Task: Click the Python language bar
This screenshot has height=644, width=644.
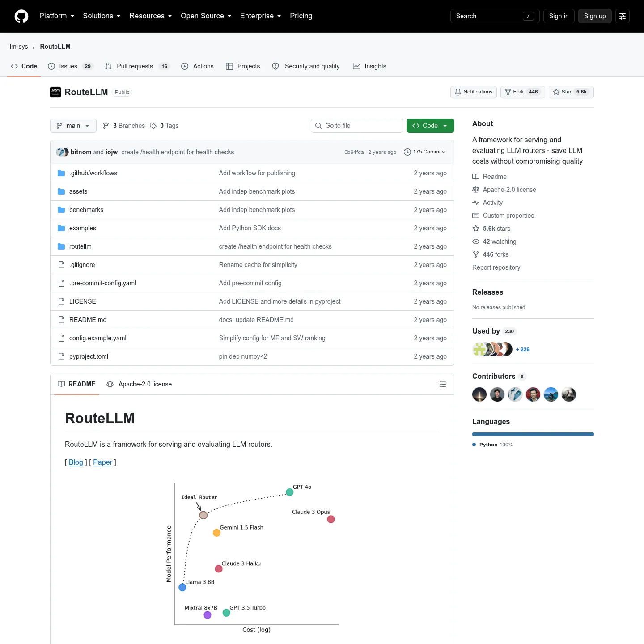Action: pos(533,434)
